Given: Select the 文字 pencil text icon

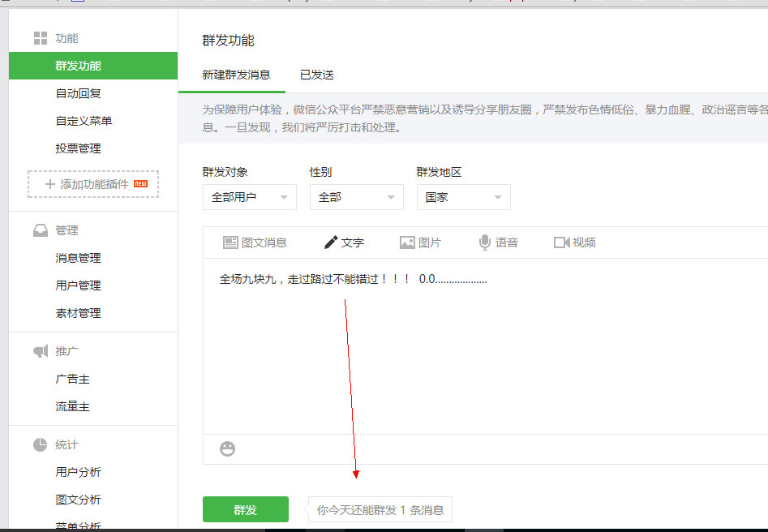Looking at the screenshot, I should [x=331, y=242].
